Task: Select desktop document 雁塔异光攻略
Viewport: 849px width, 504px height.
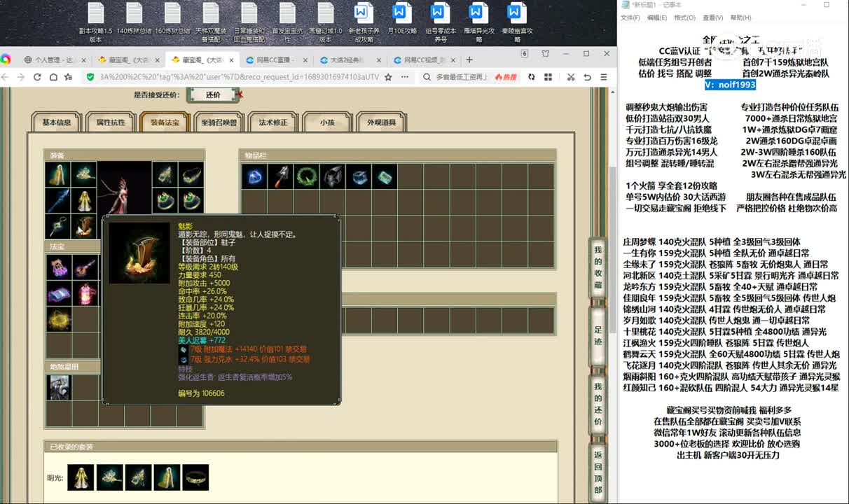Action: tap(478, 22)
